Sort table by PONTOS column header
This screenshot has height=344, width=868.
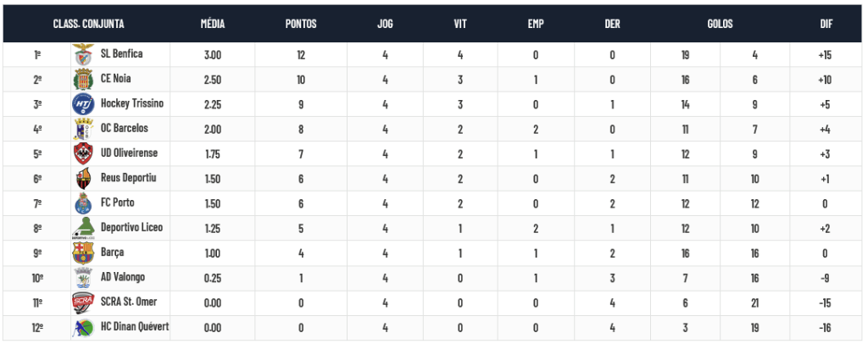tap(301, 24)
